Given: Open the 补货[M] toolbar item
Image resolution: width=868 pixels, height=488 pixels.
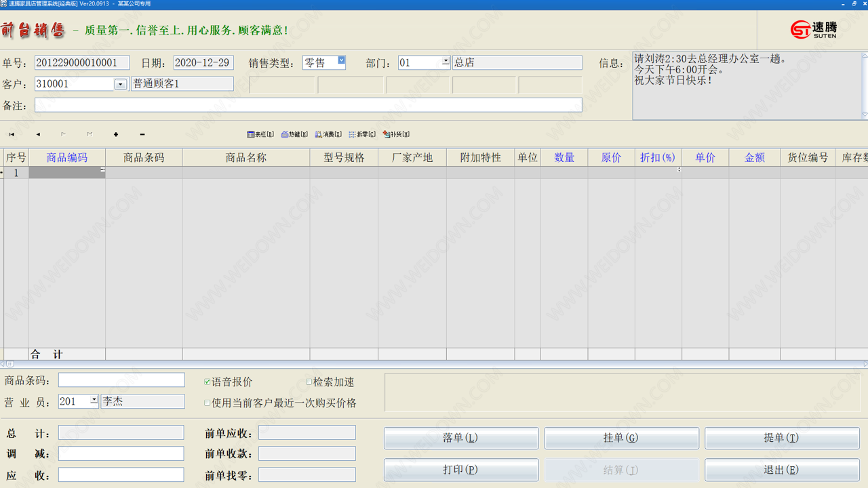Looking at the screenshot, I should pos(396,134).
